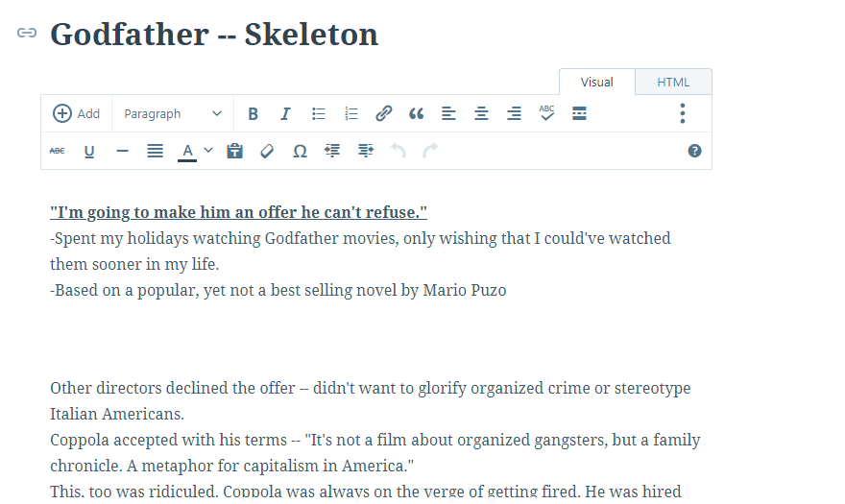Toggle bold formatting in the toolbar
Image resolution: width=845 pixels, height=504 pixels.
point(253,114)
